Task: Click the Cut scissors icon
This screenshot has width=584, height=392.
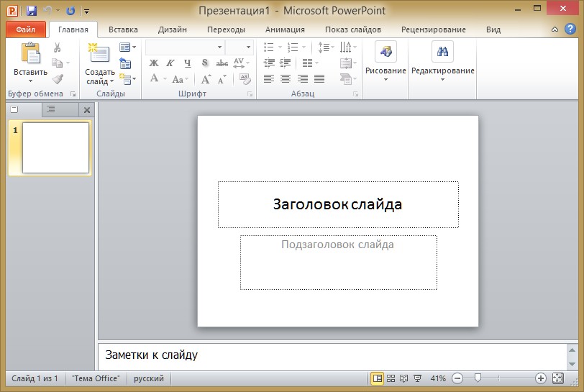Action: tap(58, 48)
